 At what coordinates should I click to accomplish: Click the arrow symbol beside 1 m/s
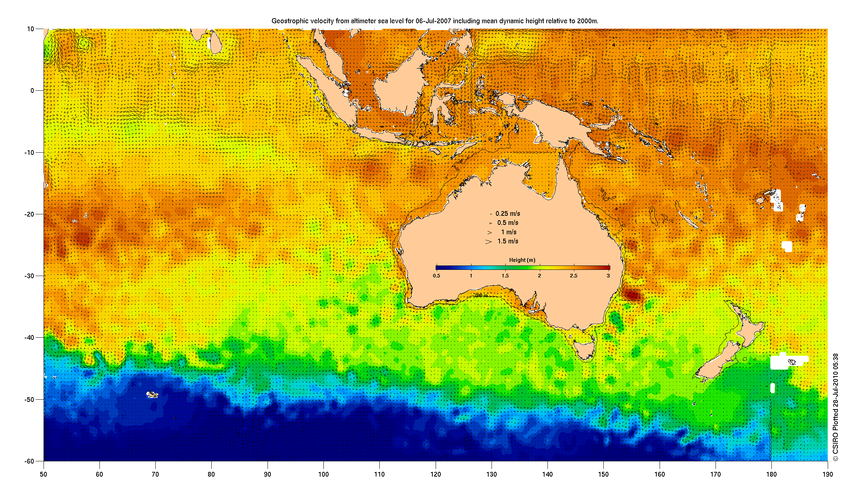pos(490,232)
